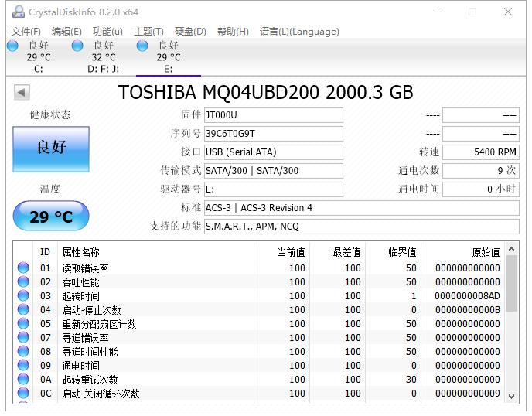532x416 pixels.
Task: Click the 29 °C temperature button
Action: 51,217
